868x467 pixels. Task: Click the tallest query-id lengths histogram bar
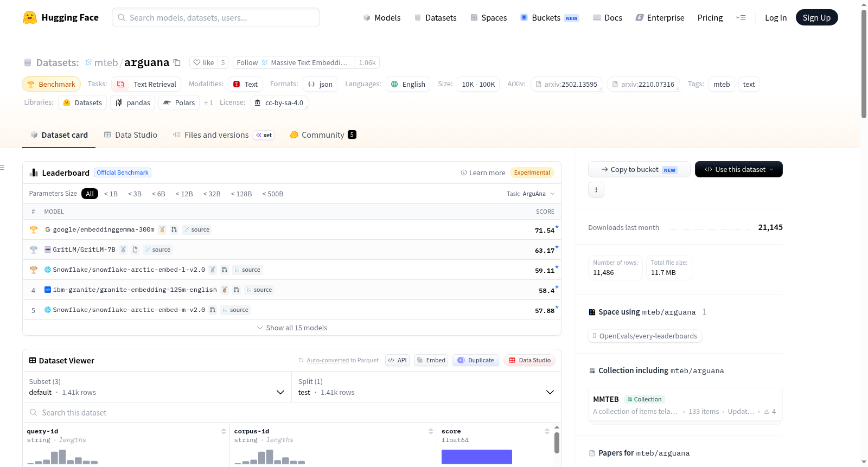coord(62,457)
